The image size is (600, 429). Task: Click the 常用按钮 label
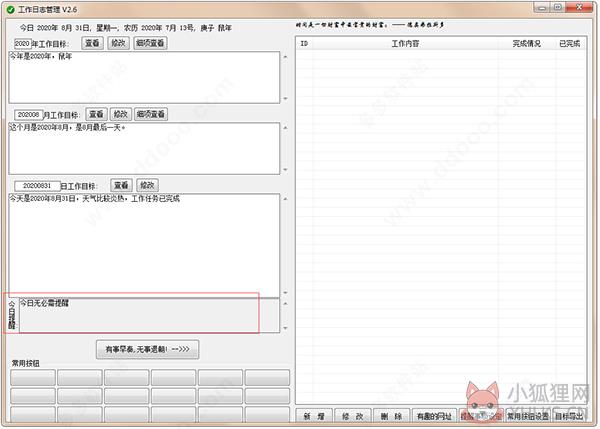tap(26, 363)
